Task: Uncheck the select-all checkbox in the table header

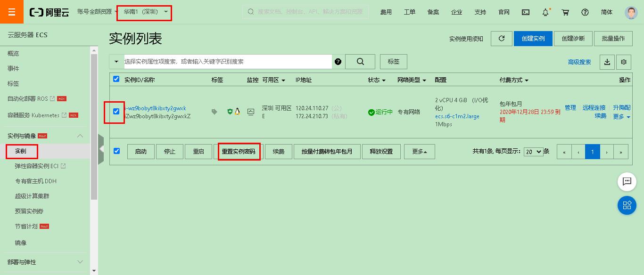Action: click(x=116, y=80)
